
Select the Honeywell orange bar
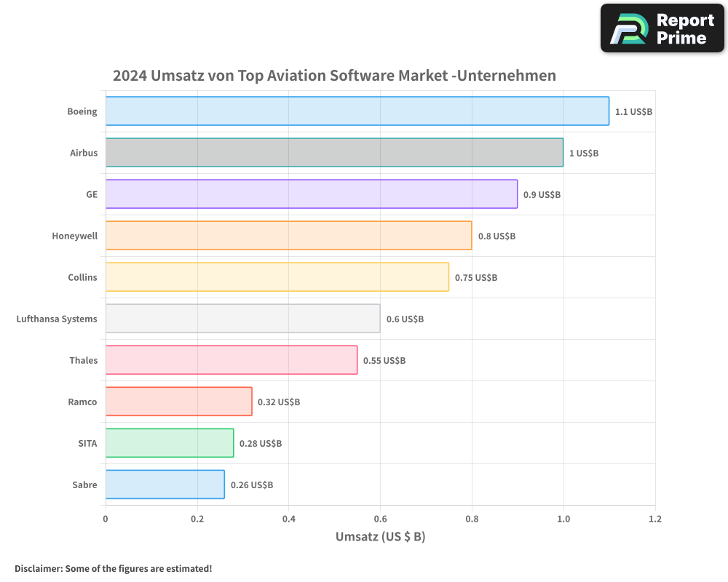(x=288, y=236)
